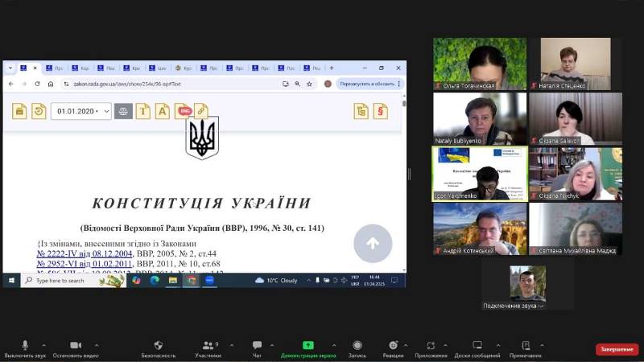The width and height of the screenshot is (644, 362).
Task: Switch to the second browser tab
Action: click(x=55, y=68)
